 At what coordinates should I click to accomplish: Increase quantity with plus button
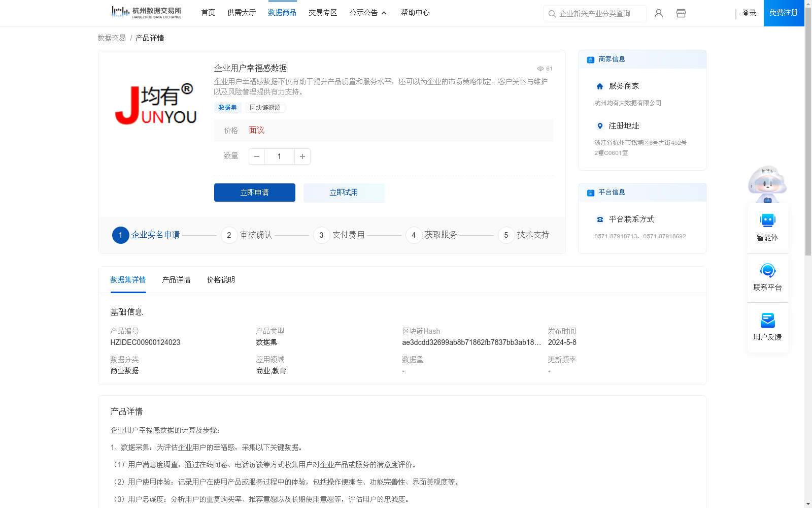302,156
